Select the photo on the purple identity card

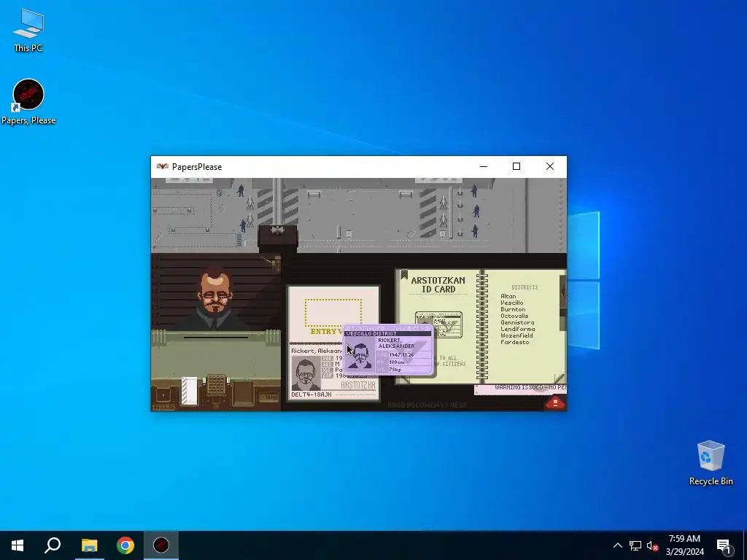[x=360, y=355]
